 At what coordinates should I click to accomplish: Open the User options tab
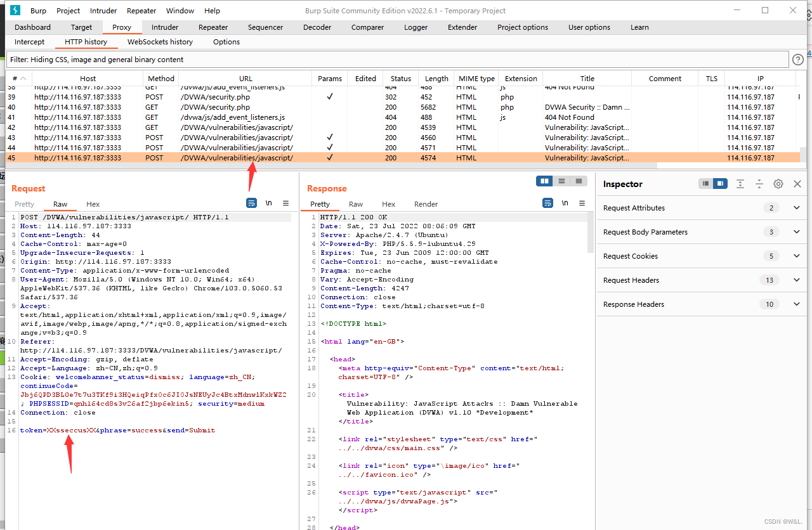pyautogui.click(x=589, y=27)
